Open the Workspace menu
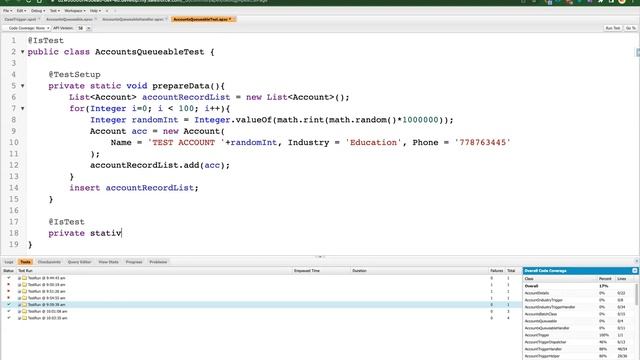 click(75, 11)
